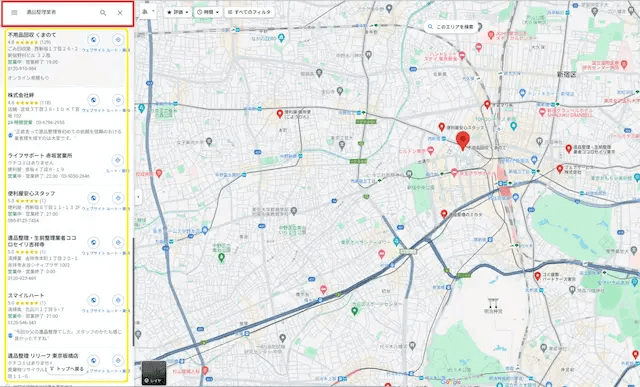Click このエリアを検索 search this area
Screen dimensions: 640x387
(x=451, y=27)
